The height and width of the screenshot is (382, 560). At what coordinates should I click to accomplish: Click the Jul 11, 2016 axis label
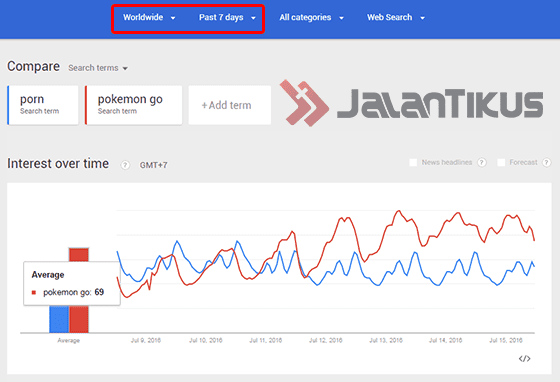tap(265, 340)
